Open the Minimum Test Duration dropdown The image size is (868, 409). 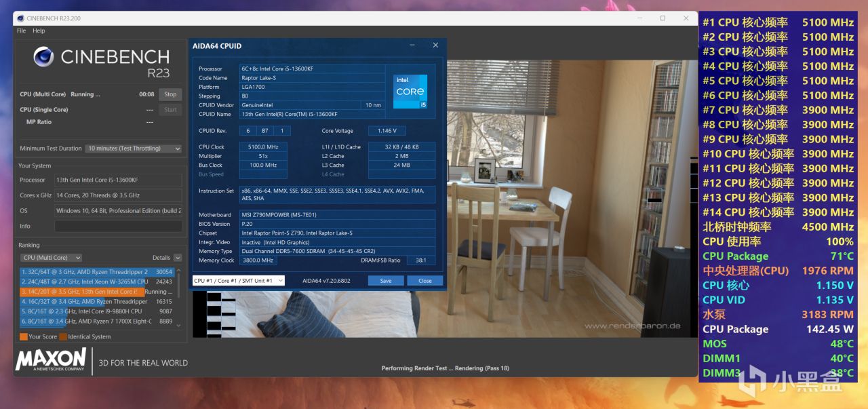click(134, 149)
